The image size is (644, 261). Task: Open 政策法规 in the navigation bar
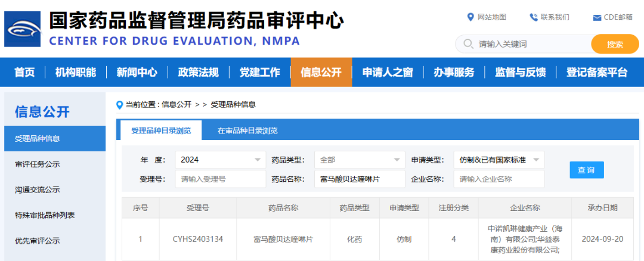tap(199, 72)
